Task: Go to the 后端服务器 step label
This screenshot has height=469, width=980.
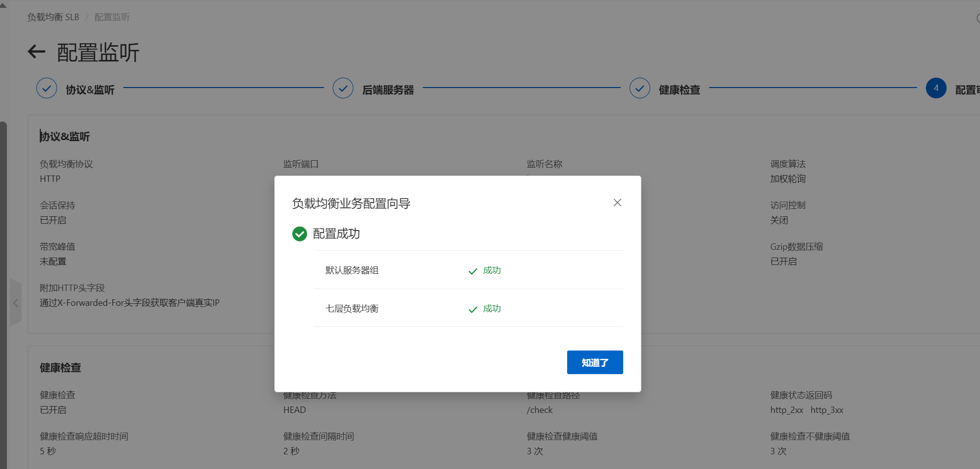Action: (388, 89)
